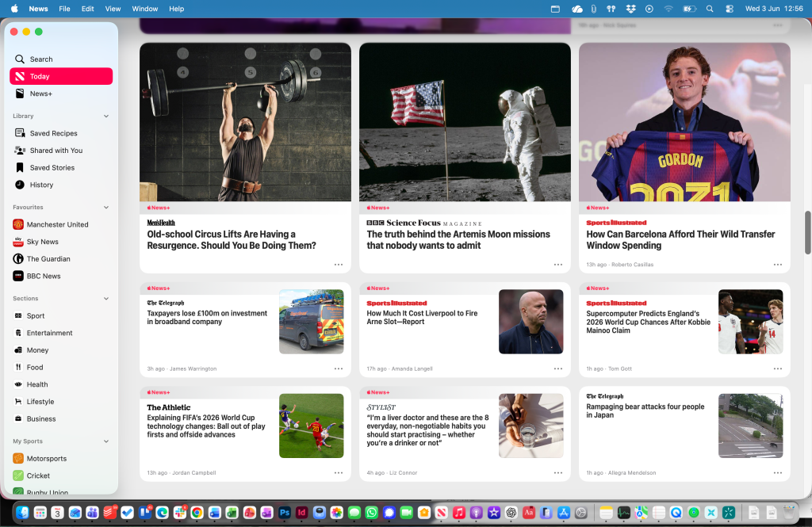
Task: Collapse the My Sports group chevron
Action: point(106,441)
